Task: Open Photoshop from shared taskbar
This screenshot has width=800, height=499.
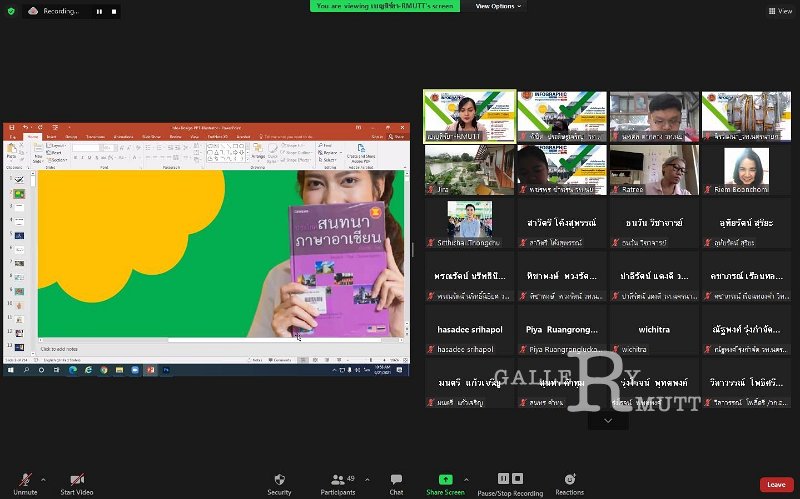Action: pyautogui.click(x=166, y=370)
